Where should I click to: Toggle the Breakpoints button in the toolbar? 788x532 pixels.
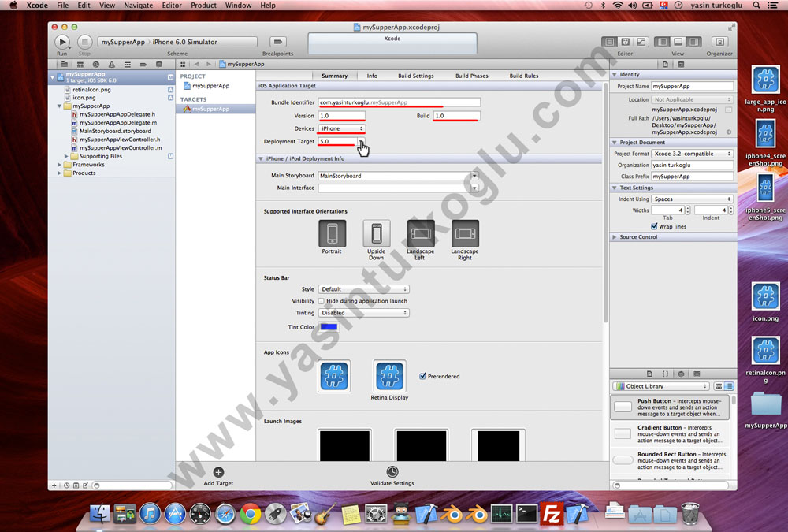click(277, 42)
